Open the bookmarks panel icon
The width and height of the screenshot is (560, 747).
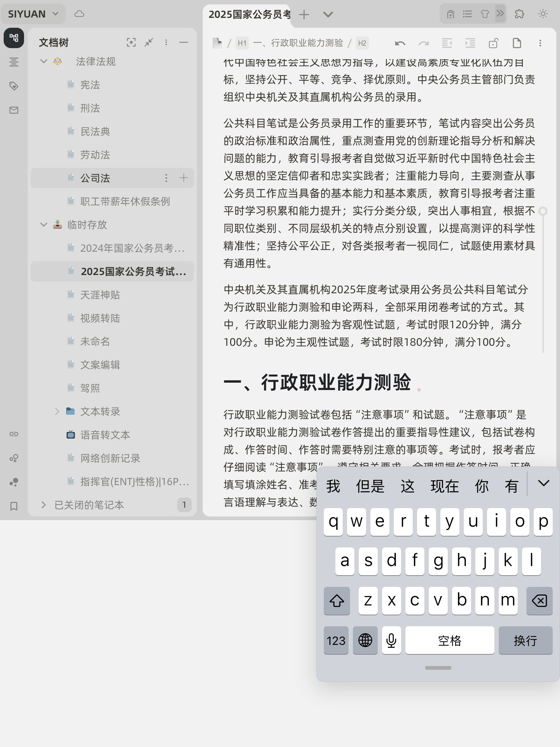[x=14, y=506]
